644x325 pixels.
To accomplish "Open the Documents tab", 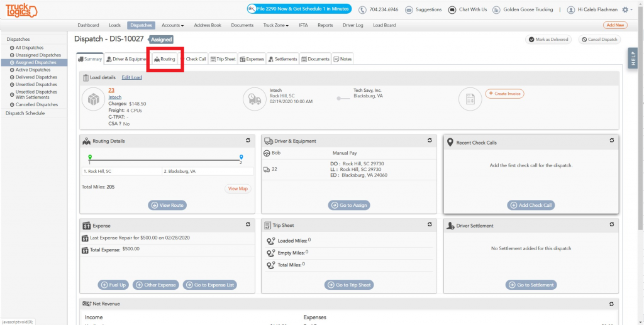I will (316, 59).
